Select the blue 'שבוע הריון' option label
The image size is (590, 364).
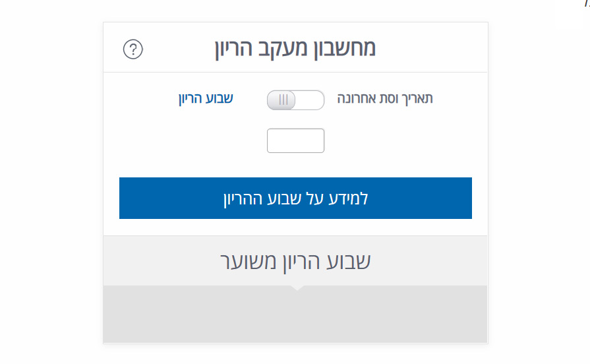pyautogui.click(x=206, y=100)
